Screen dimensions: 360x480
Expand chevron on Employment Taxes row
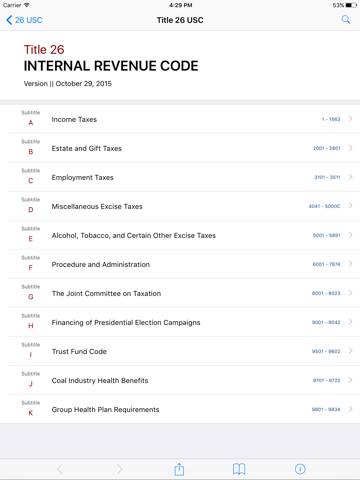(351, 177)
